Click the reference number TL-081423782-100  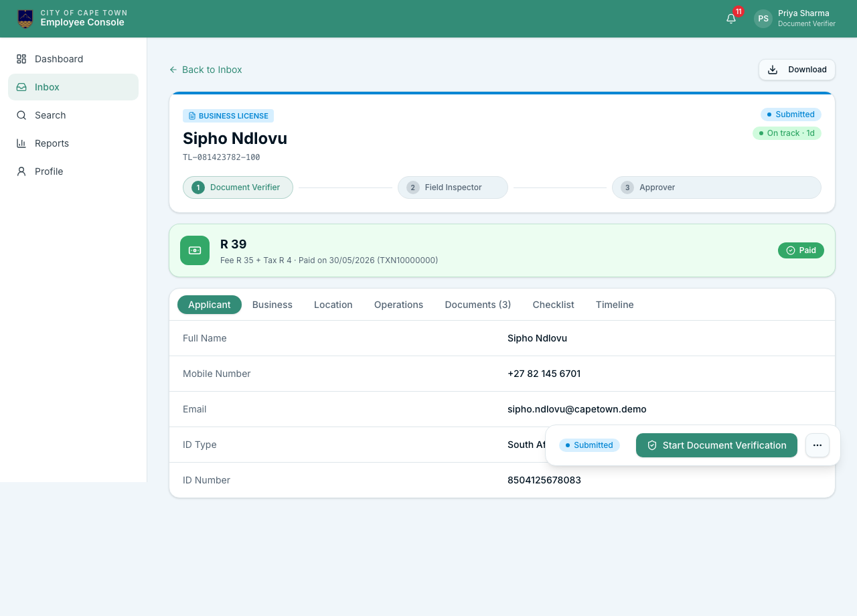point(222,157)
